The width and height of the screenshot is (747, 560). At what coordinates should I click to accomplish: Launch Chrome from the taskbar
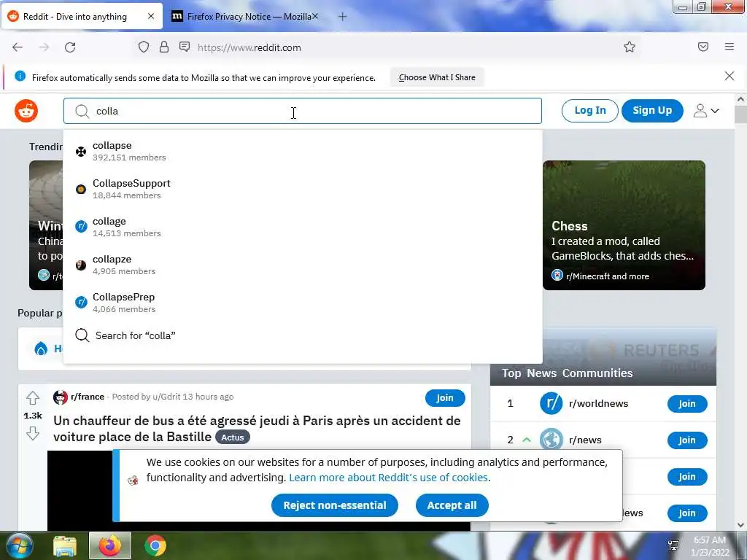pyautogui.click(x=155, y=545)
